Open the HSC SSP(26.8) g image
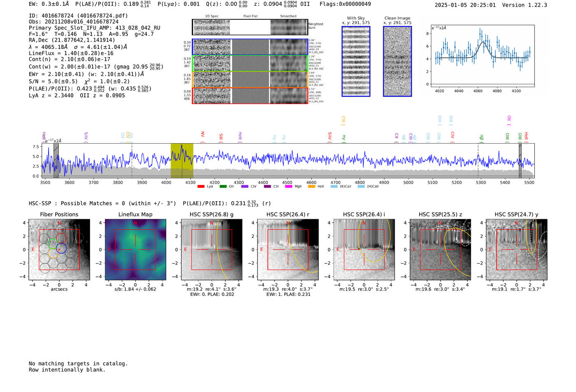Image resolution: width=576 pixels, height=392 pixels. 211,249
